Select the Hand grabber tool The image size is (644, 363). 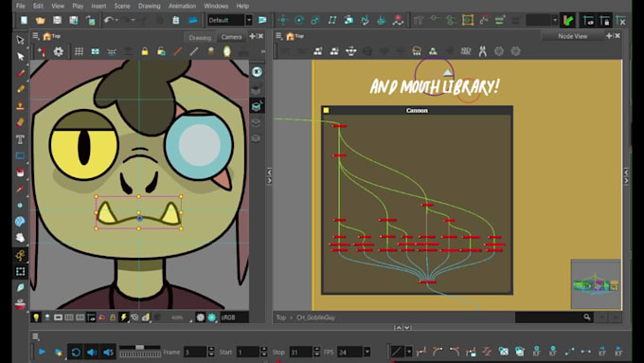point(20,238)
